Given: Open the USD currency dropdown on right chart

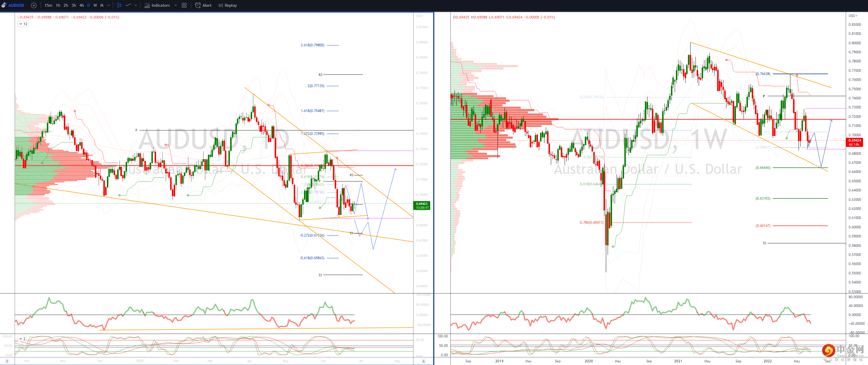Looking at the screenshot, I should click(853, 16).
